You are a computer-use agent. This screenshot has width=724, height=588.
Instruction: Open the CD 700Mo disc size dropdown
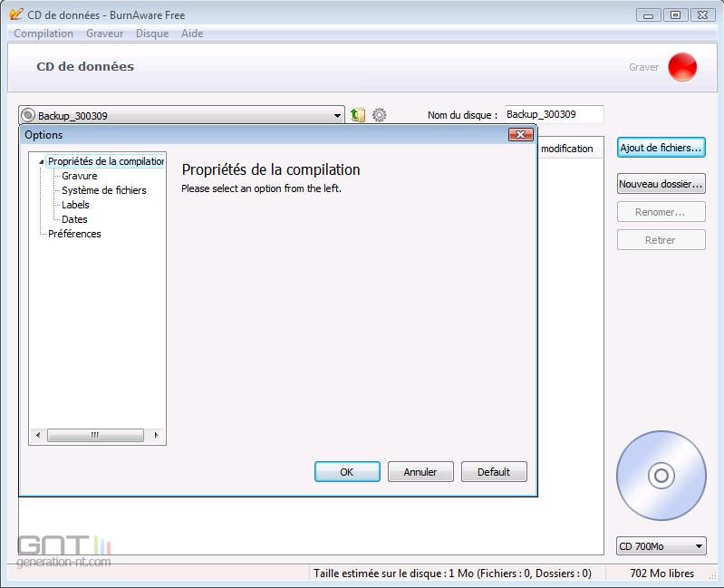pos(661,546)
